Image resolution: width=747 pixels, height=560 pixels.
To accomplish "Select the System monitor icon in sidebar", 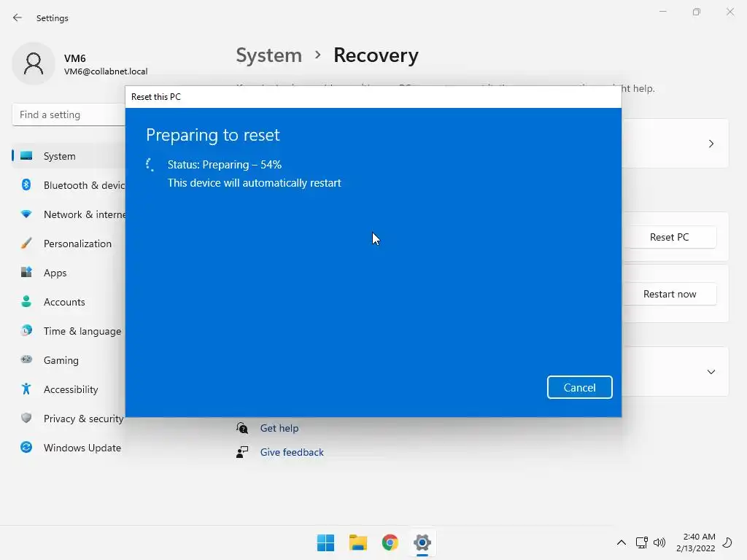I will 26,156.
